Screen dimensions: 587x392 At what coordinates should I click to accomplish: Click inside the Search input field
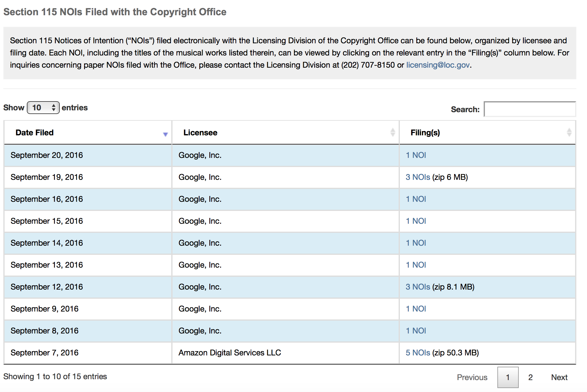click(x=529, y=109)
